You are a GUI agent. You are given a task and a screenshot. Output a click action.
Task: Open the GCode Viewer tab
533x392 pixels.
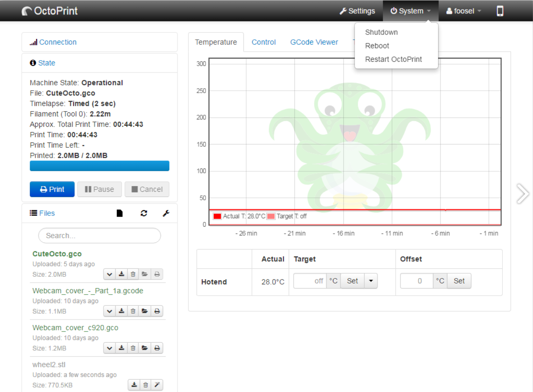tap(314, 42)
